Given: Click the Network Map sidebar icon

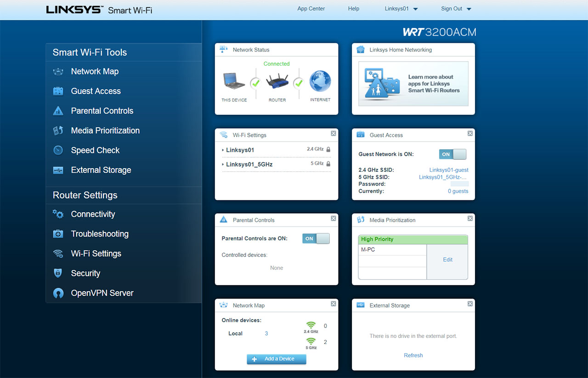Looking at the screenshot, I should click(58, 72).
